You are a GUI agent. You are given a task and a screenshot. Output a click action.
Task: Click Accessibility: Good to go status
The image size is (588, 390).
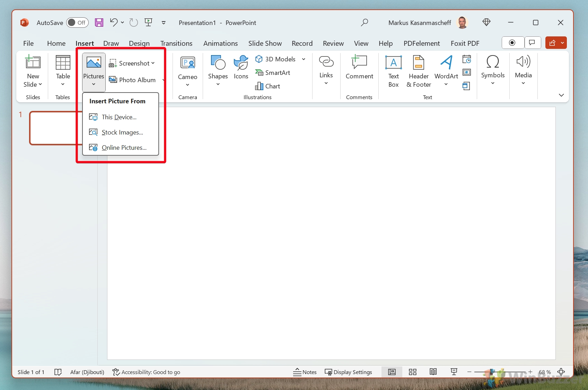(x=146, y=372)
